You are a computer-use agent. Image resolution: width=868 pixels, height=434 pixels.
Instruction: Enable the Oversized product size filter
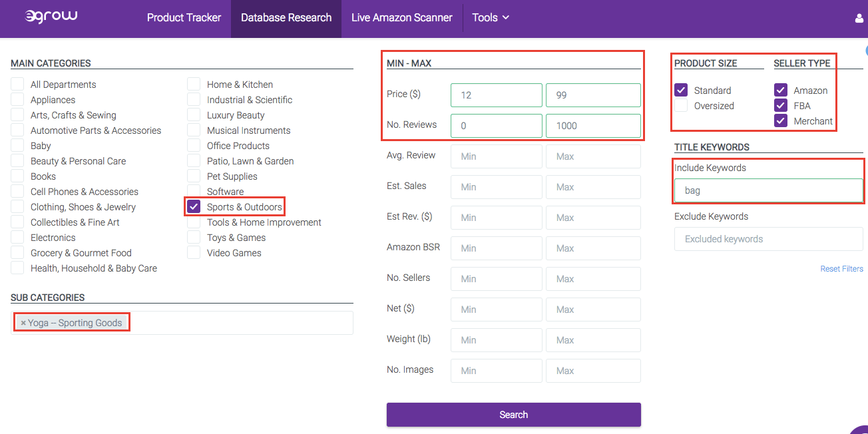(682, 105)
